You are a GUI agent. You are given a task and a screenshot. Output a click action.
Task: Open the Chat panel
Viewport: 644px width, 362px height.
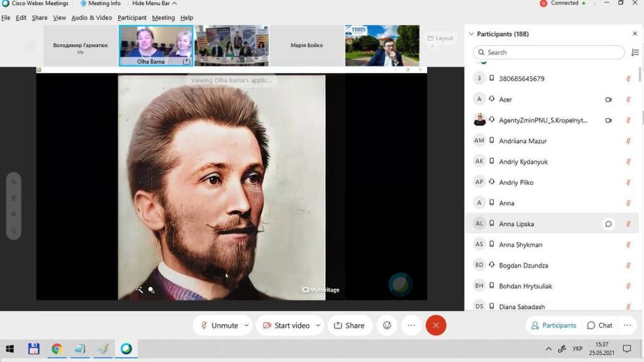point(599,325)
